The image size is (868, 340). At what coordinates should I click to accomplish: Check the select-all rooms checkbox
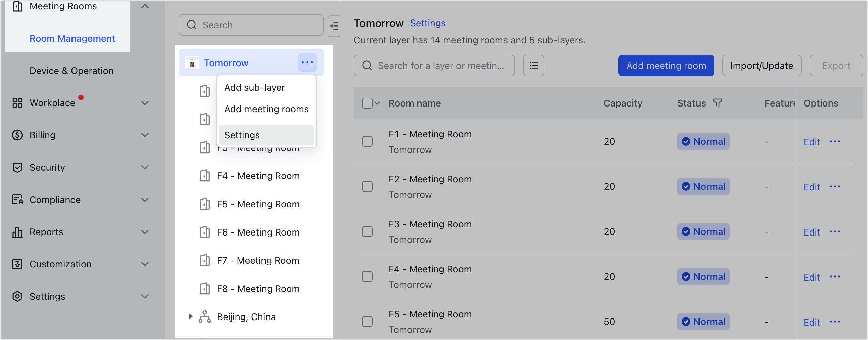point(367,103)
